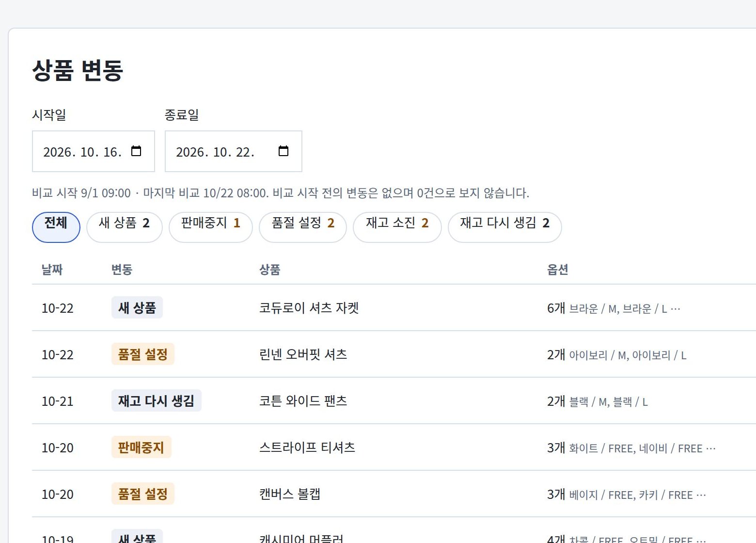756x543 pixels.
Task: Click the 종료일 label
Action: click(x=182, y=115)
